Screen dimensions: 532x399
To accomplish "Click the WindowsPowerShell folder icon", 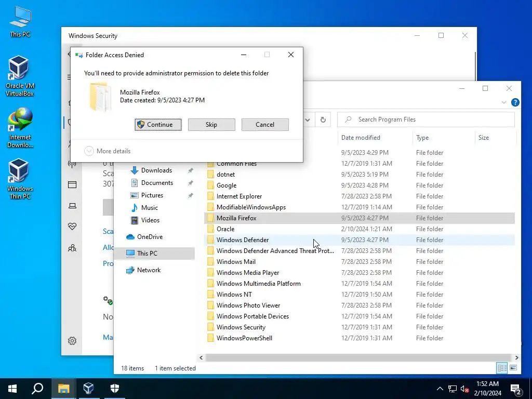I will click(211, 338).
